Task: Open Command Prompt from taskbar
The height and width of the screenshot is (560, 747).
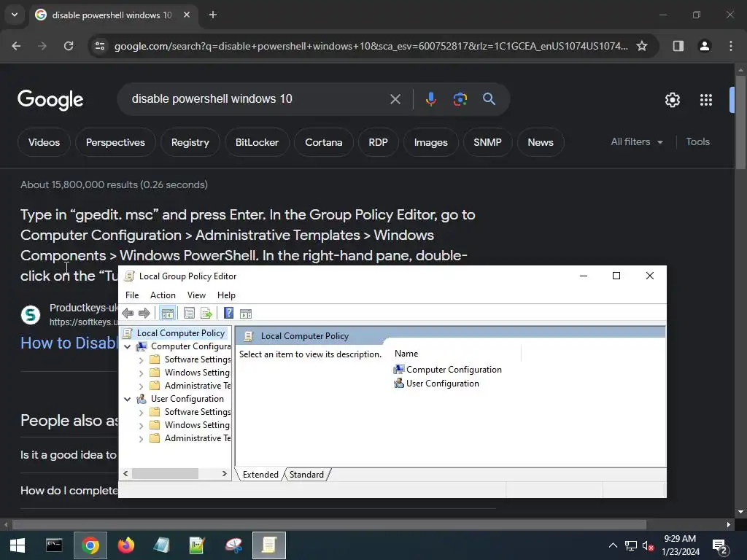Action: pos(54,545)
